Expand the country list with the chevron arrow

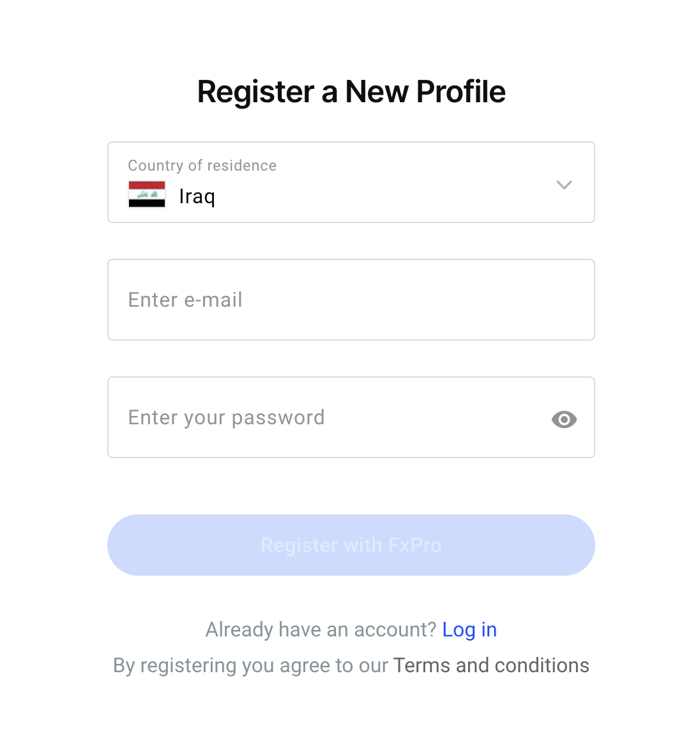click(564, 185)
